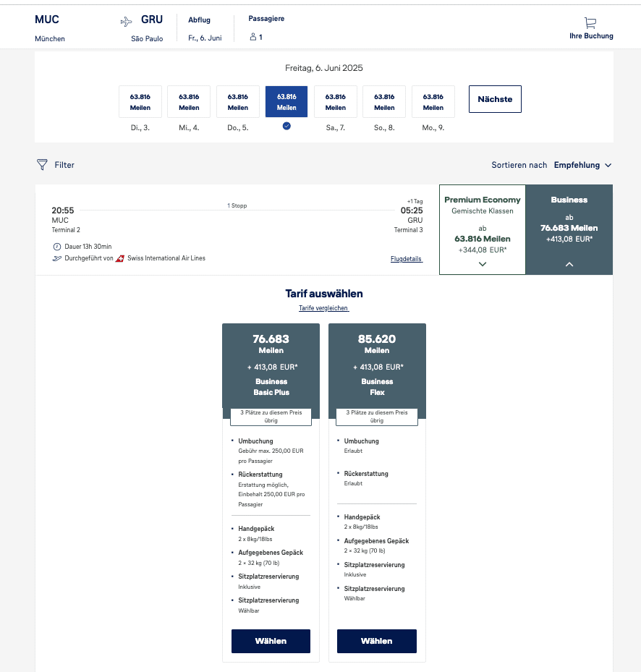
Task: Click the checkmark under selected date
Action: (286, 126)
